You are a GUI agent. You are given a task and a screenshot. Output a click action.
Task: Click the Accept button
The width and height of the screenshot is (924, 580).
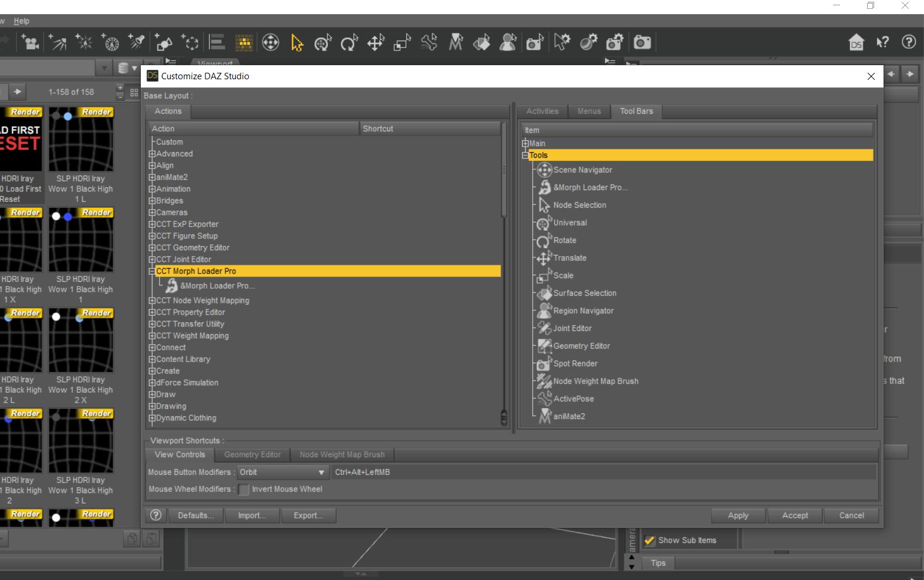coord(795,515)
